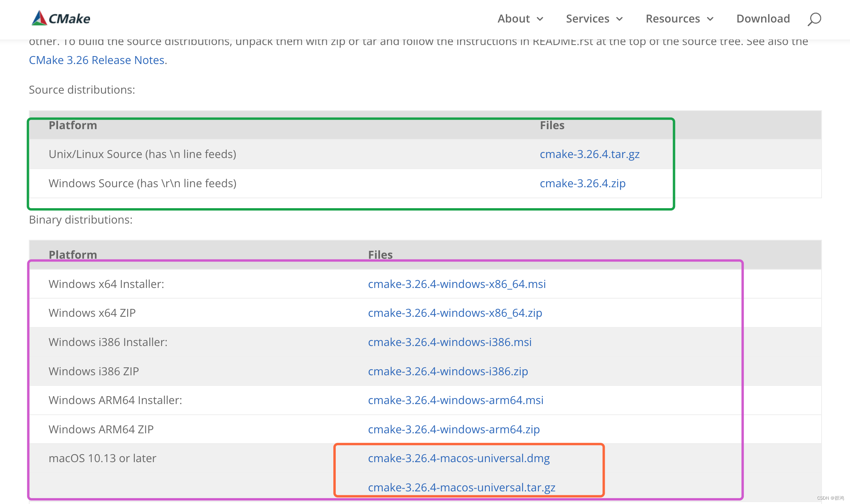Download the macos-universal.tar.gz file
Image resolution: width=850 pixels, height=504 pixels.
point(461,487)
